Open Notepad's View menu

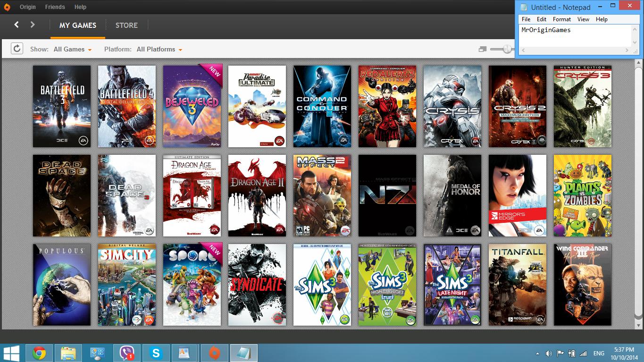[584, 19]
